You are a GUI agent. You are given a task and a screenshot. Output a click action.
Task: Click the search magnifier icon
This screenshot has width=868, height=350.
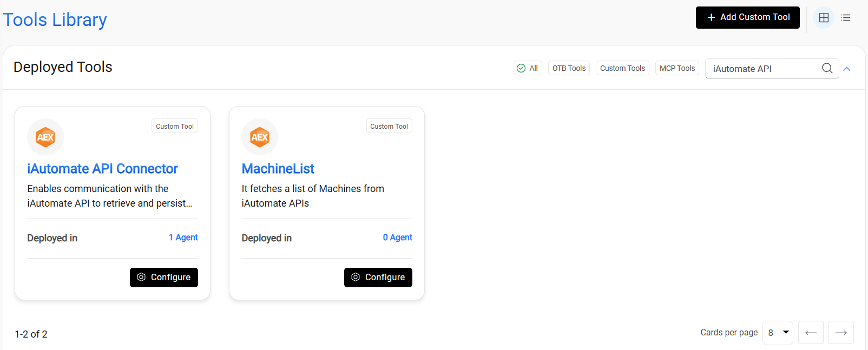point(827,68)
